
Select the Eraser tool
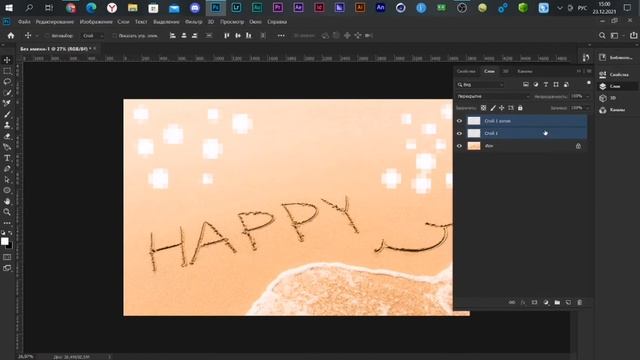pos(7,136)
